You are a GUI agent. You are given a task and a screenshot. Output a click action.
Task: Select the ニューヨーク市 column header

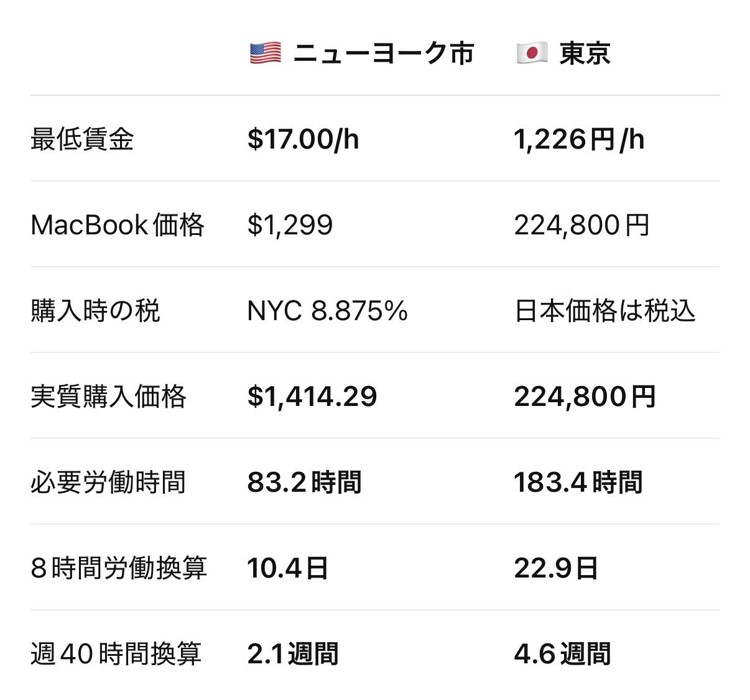(x=384, y=53)
